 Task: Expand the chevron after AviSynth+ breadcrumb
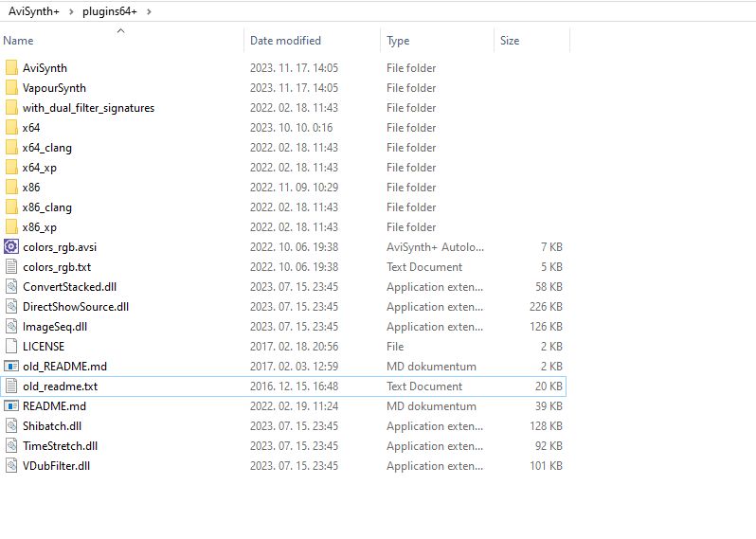pos(71,11)
